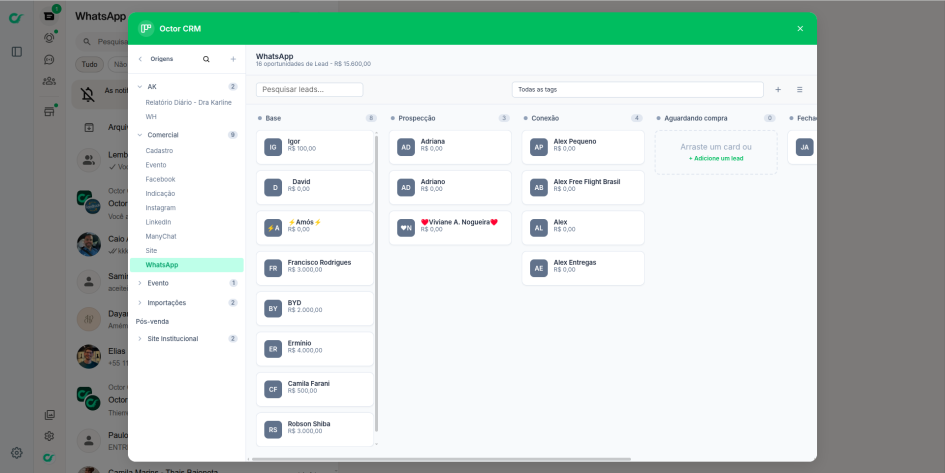Click the plus icon beside Origens search
The width and height of the screenshot is (945, 473).
coord(233,59)
